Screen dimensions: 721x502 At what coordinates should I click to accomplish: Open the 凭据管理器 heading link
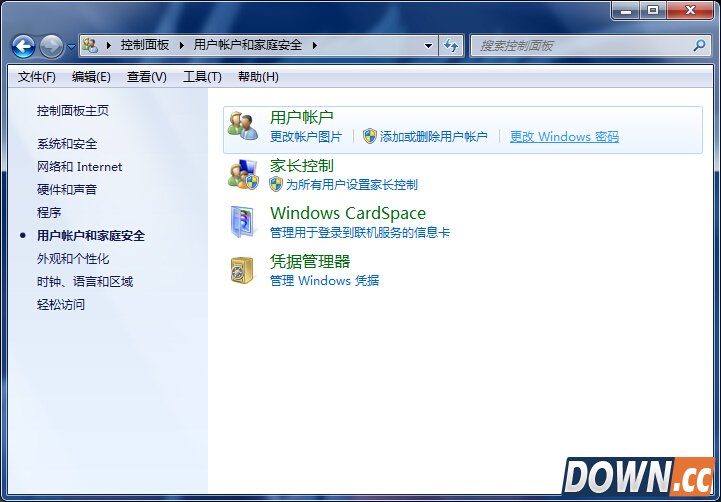tap(310, 262)
